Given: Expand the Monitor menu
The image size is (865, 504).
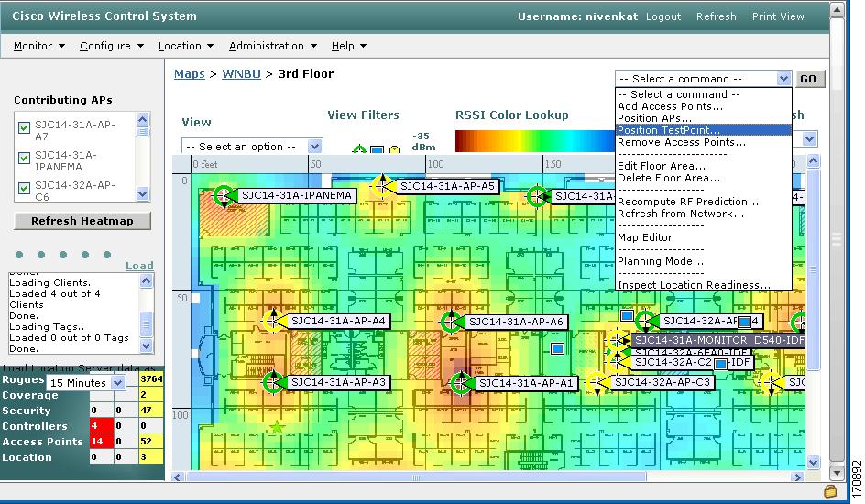Looking at the screenshot, I should 39,46.
